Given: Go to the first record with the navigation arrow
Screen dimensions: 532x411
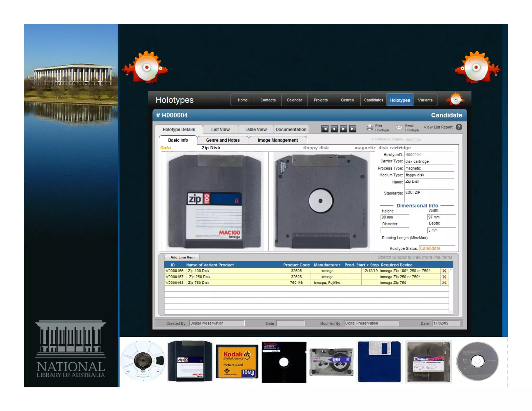Looking at the screenshot, I should point(325,129).
